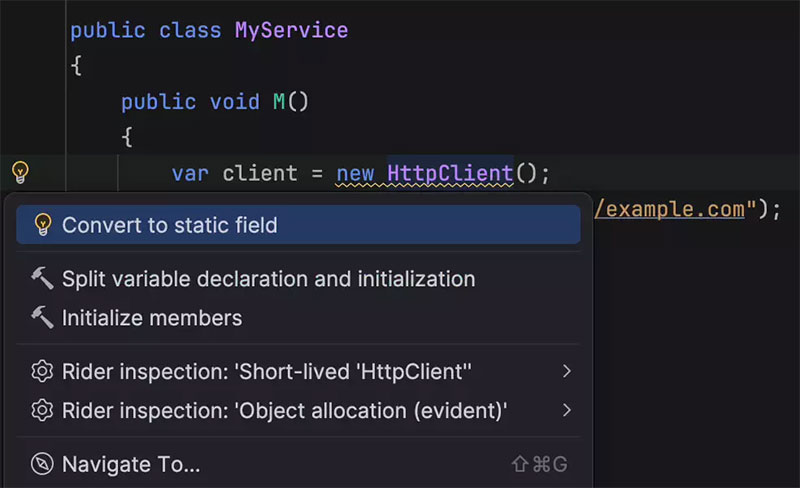
Task: Open Rider inspection: Object allocation (evident) entry
Action: pyautogui.click(x=285, y=410)
